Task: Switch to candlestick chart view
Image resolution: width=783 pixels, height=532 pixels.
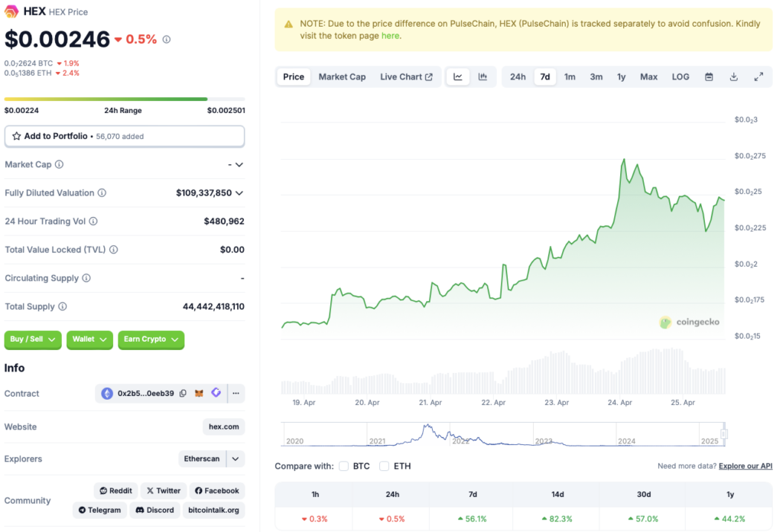Action: click(x=482, y=77)
